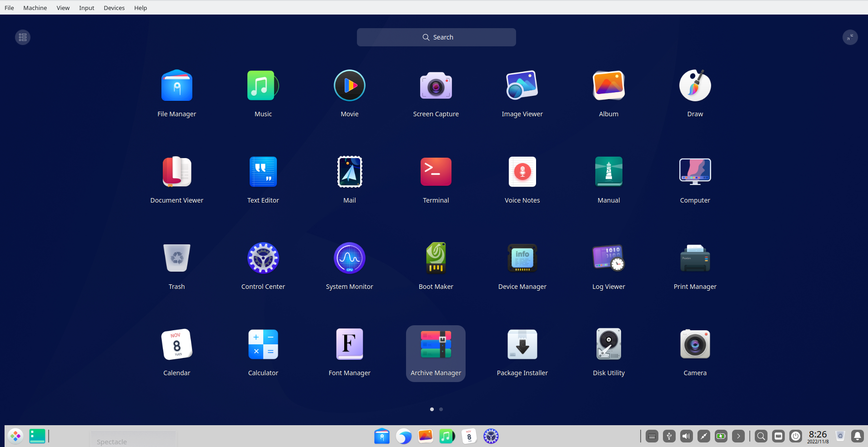This screenshot has height=447, width=868.
Task: Expand hidden tray icons with the chevron
Action: [x=738, y=436]
